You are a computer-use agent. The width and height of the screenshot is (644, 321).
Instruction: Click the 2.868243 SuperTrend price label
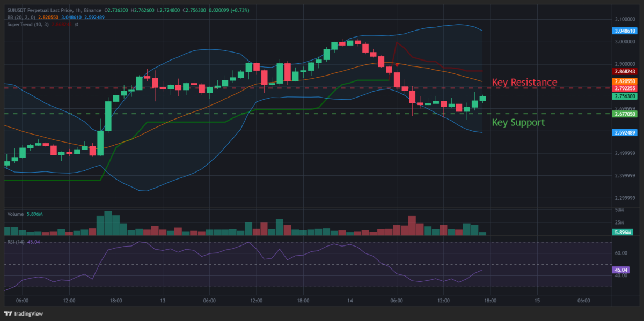624,71
